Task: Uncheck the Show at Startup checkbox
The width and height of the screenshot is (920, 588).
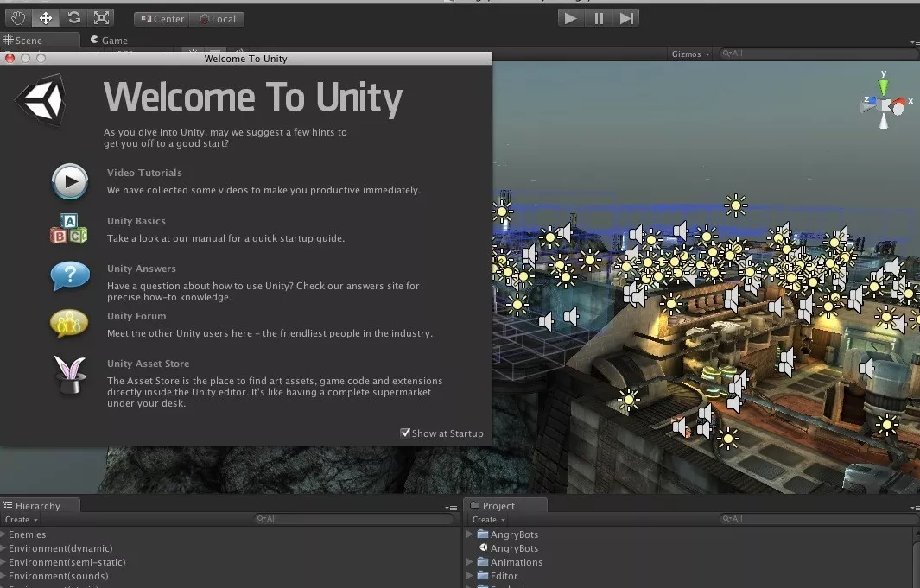Action: (x=405, y=433)
